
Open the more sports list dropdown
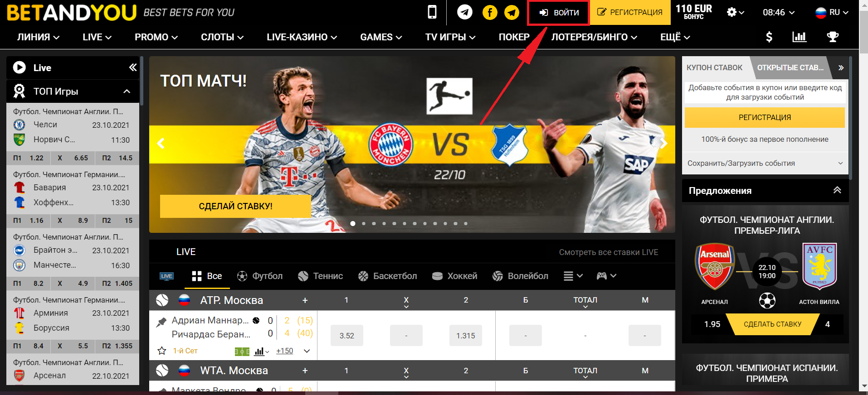point(573,276)
